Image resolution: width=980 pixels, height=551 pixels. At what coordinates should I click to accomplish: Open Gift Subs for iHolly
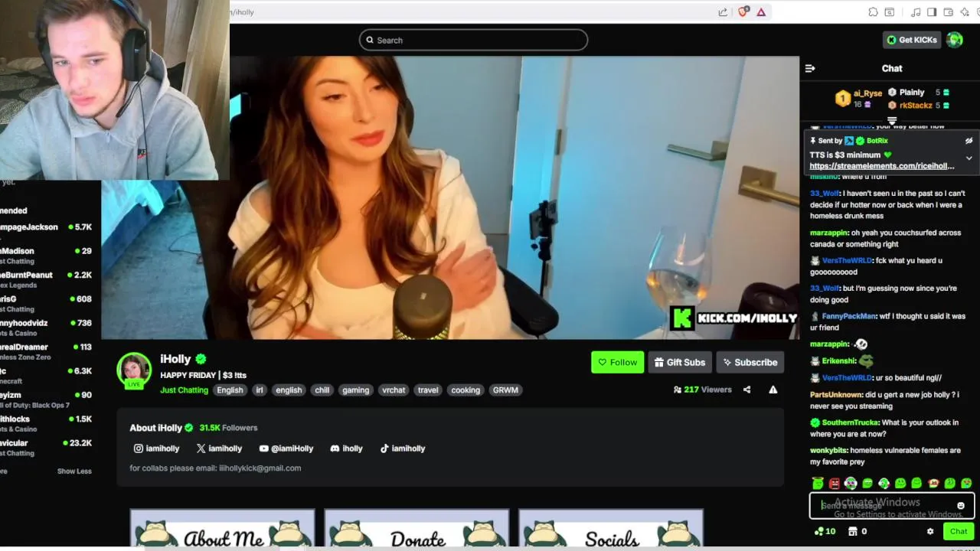click(680, 363)
